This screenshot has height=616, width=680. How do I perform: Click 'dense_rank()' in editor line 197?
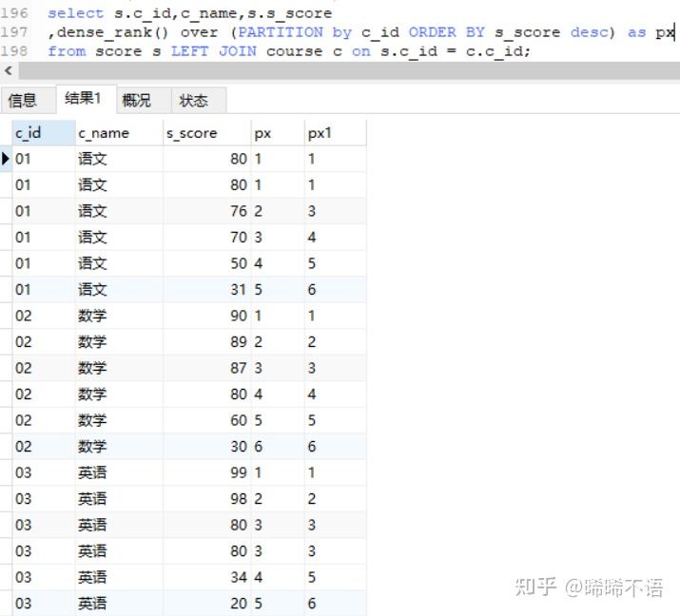(112, 32)
